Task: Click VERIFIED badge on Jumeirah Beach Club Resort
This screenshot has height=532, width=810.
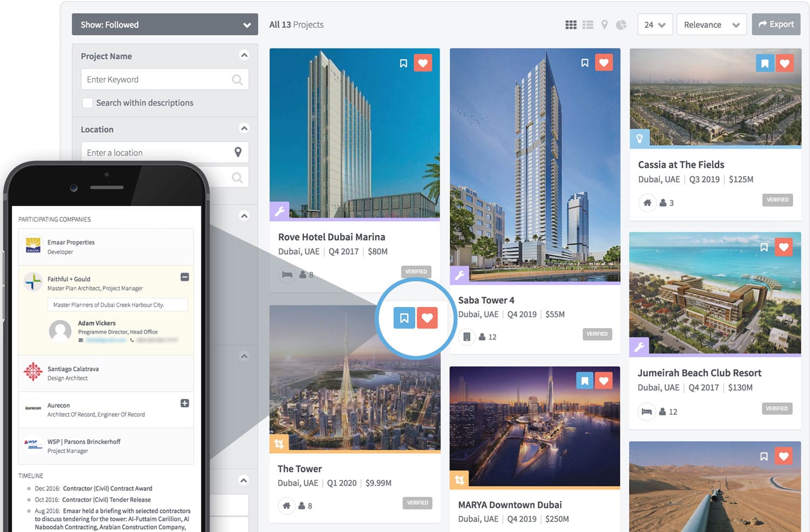Action: 777,408
